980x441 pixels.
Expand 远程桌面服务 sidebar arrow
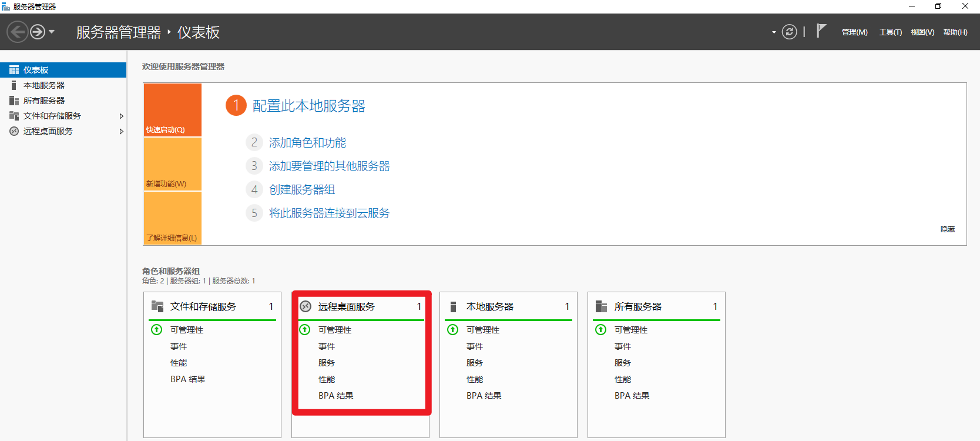(121, 131)
